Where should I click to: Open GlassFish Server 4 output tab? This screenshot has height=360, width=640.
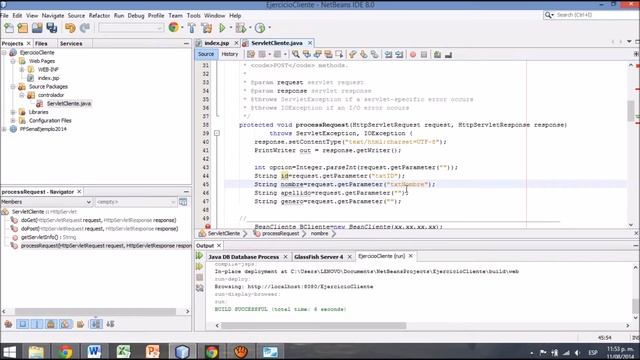[x=319, y=257]
